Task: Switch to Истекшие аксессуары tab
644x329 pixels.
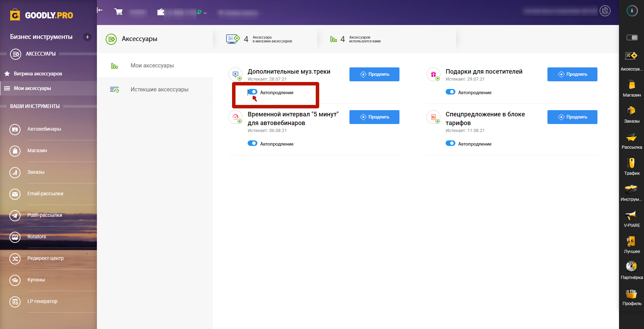Action: point(159,90)
